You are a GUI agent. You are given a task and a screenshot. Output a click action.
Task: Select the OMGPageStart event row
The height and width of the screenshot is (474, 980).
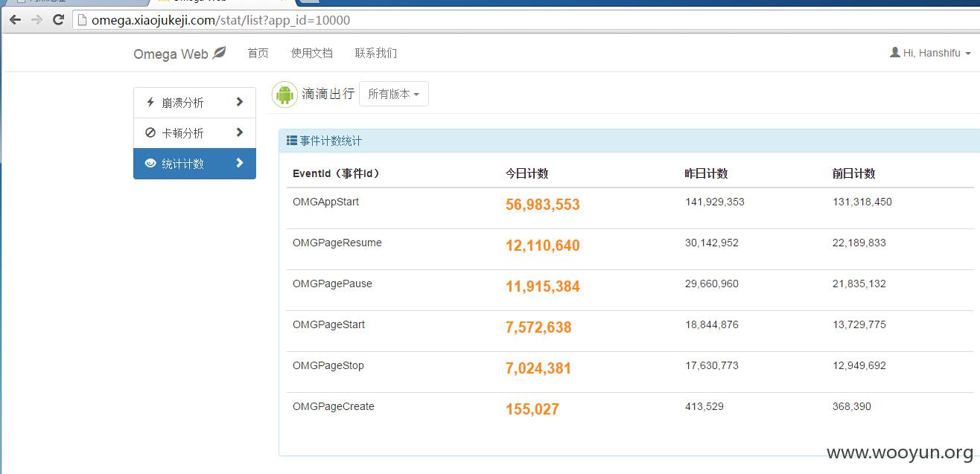coord(630,331)
